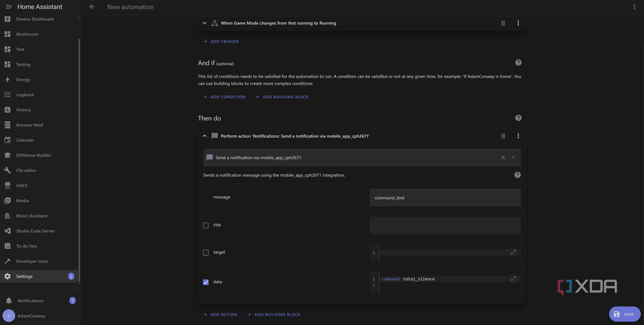Click the Add Trigger button

point(221,42)
